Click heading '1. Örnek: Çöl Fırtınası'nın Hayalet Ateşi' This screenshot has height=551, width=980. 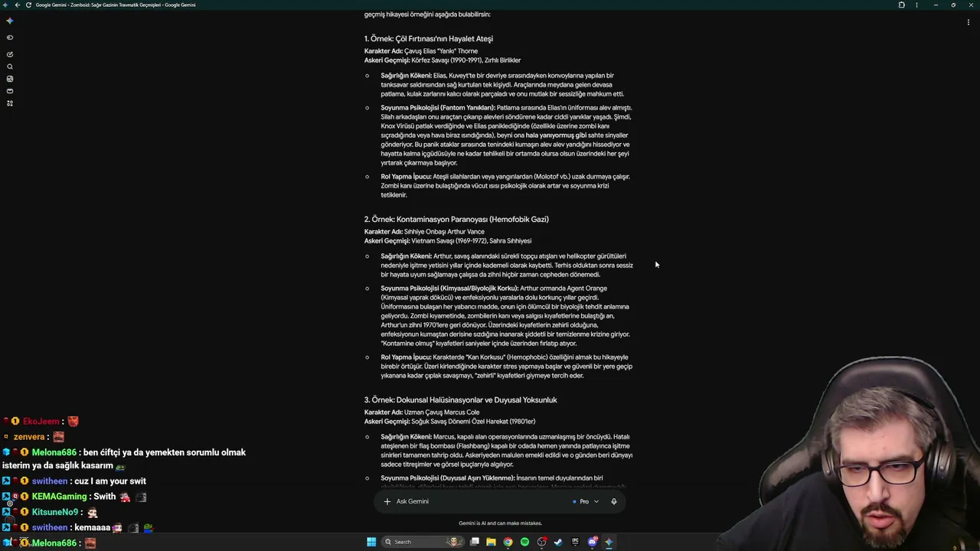click(429, 39)
